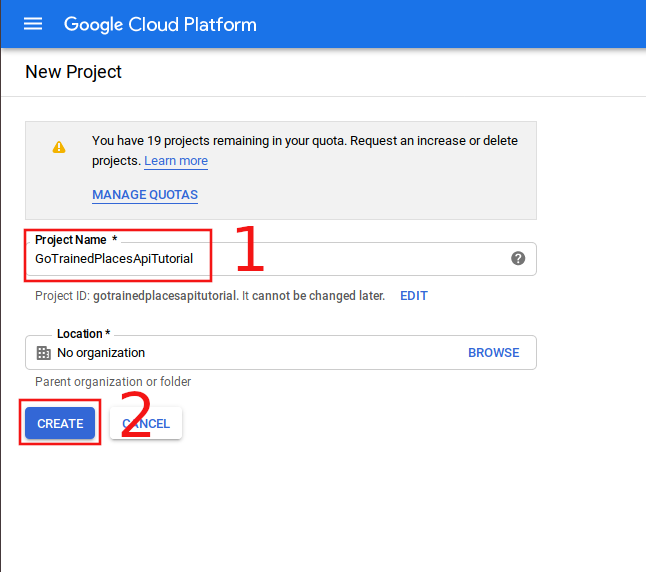Open the hamburger navigation menu
The image size is (646, 572).
point(33,24)
